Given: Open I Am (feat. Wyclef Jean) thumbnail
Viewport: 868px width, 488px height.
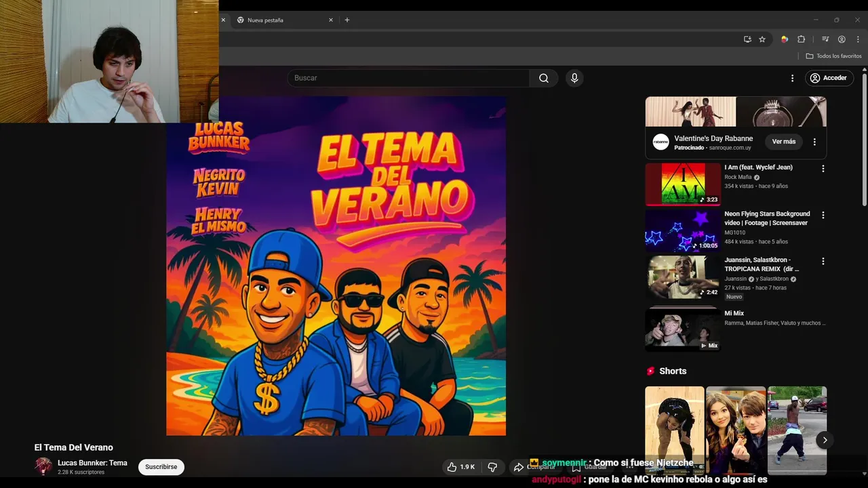Looking at the screenshot, I should [683, 184].
